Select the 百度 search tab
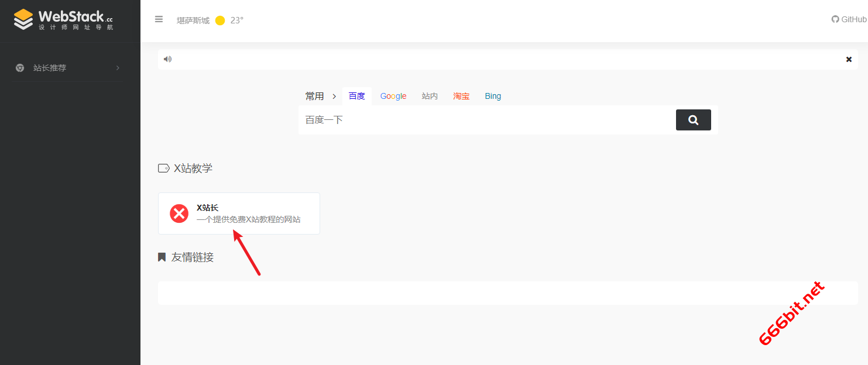868x365 pixels. point(356,96)
